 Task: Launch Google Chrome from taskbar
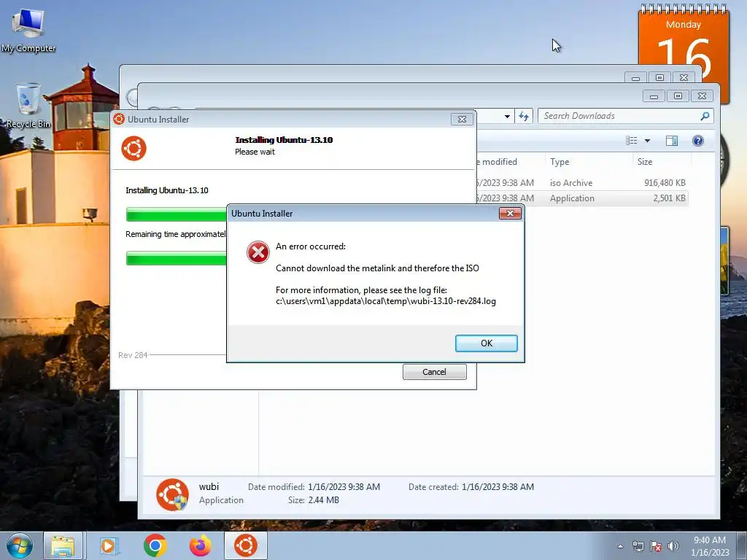[155, 545]
